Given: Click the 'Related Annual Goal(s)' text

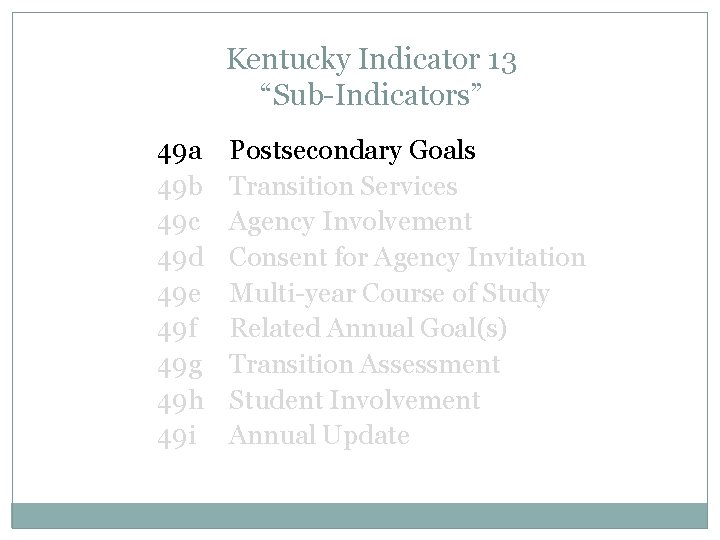Looking at the screenshot, I should tap(369, 329).
